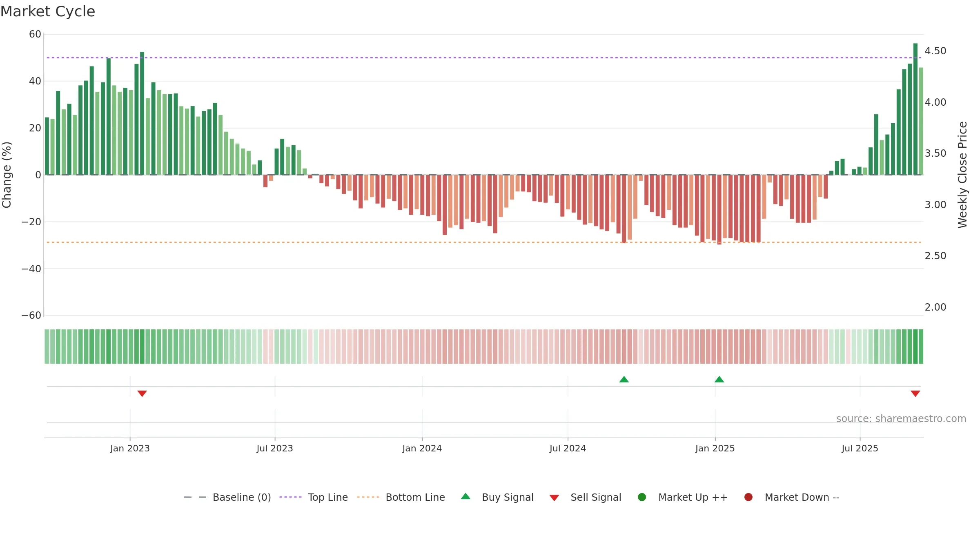Click the tallest green bar above the top line
This screenshot has height=551, width=980.
(x=915, y=109)
